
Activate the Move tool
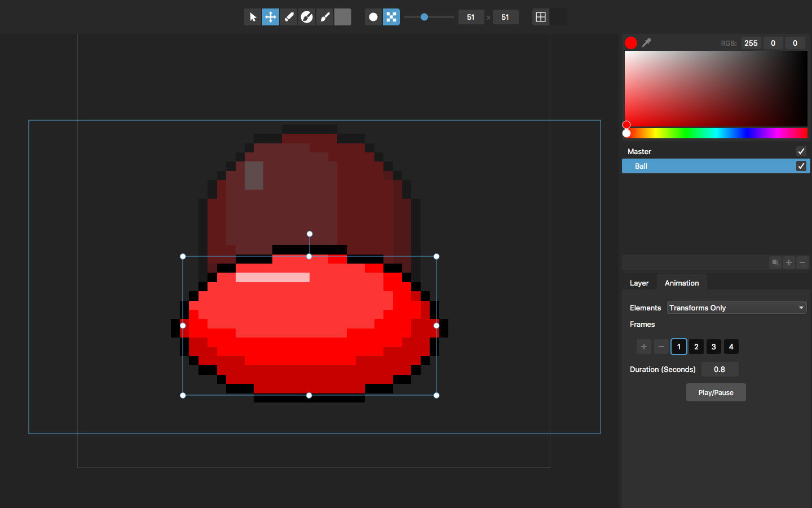pyautogui.click(x=271, y=17)
